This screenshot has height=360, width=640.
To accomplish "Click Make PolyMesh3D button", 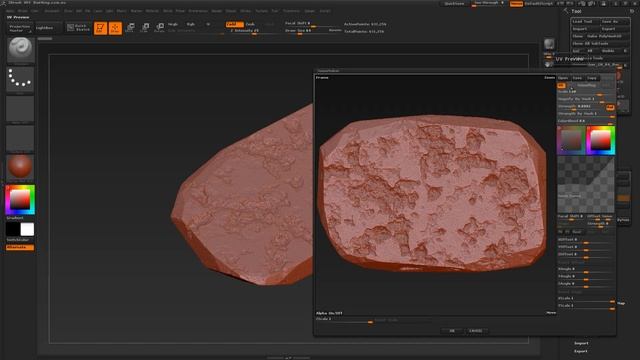I will pyautogui.click(x=607, y=36).
